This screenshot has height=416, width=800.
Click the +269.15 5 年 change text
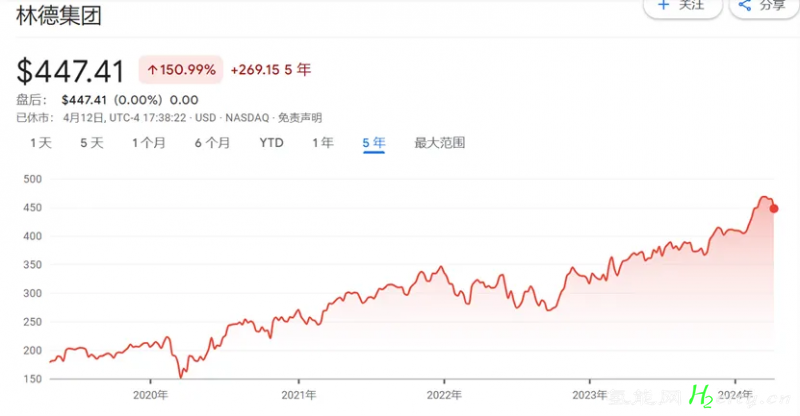click(271, 69)
